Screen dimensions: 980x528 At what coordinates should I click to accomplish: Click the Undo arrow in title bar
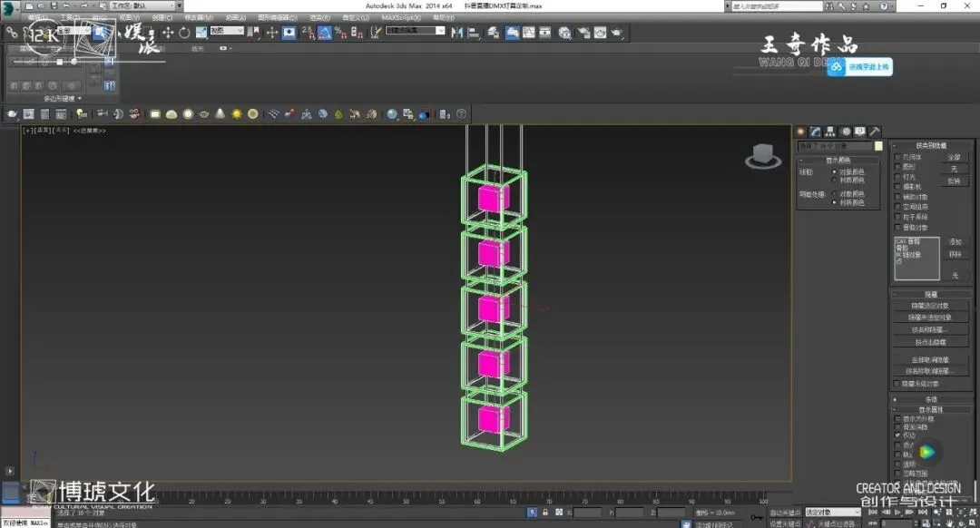[x=66, y=5]
